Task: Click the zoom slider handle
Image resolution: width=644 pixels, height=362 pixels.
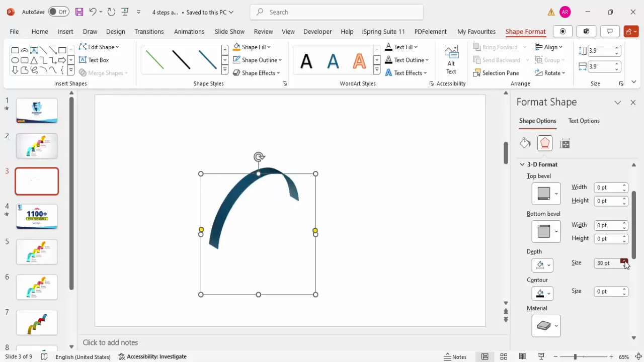Action: point(575,356)
